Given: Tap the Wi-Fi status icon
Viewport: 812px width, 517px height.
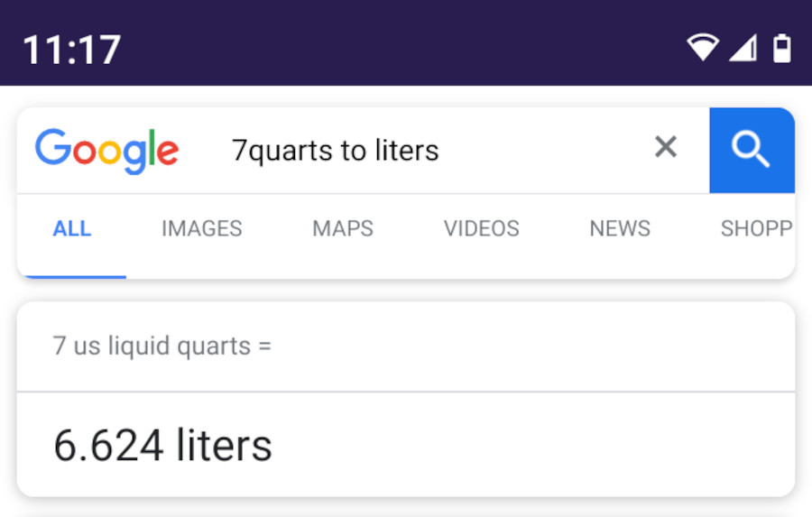Looking at the screenshot, I should [x=702, y=48].
